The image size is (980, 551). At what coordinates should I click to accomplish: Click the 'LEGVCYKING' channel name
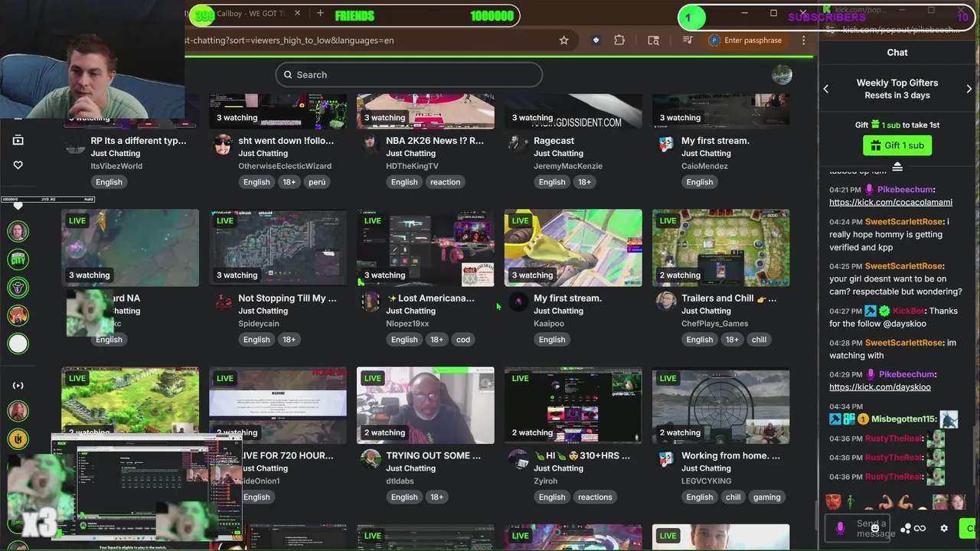(706, 481)
